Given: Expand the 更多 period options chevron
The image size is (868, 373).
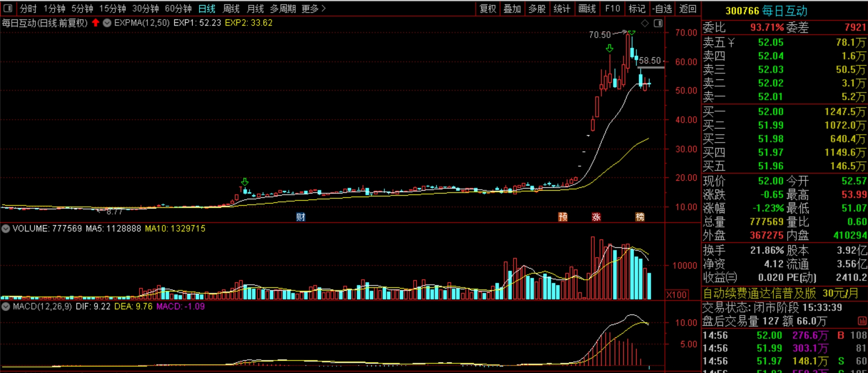Looking at the screenshot, I should click(324, 9).
